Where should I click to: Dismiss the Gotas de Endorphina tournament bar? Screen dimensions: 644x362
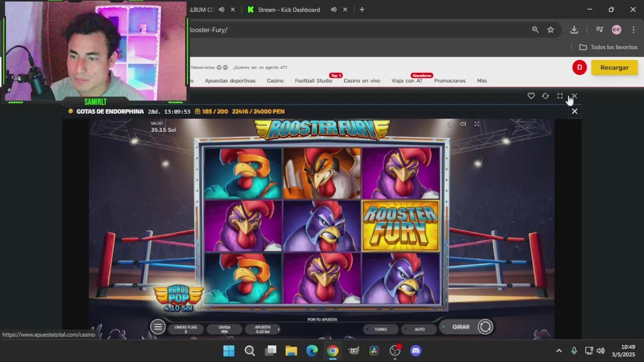tap(575, 112)
